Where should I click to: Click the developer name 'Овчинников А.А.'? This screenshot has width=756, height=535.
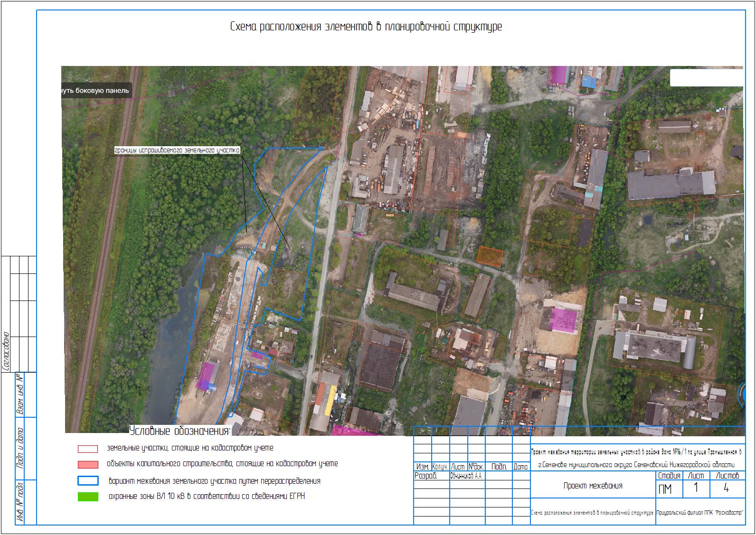click(x=467, y=476)
